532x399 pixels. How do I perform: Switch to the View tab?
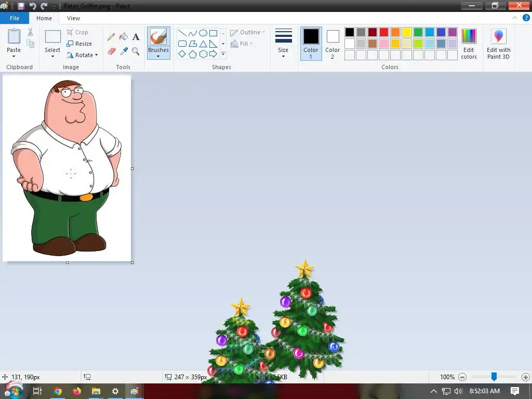(73, 18)
